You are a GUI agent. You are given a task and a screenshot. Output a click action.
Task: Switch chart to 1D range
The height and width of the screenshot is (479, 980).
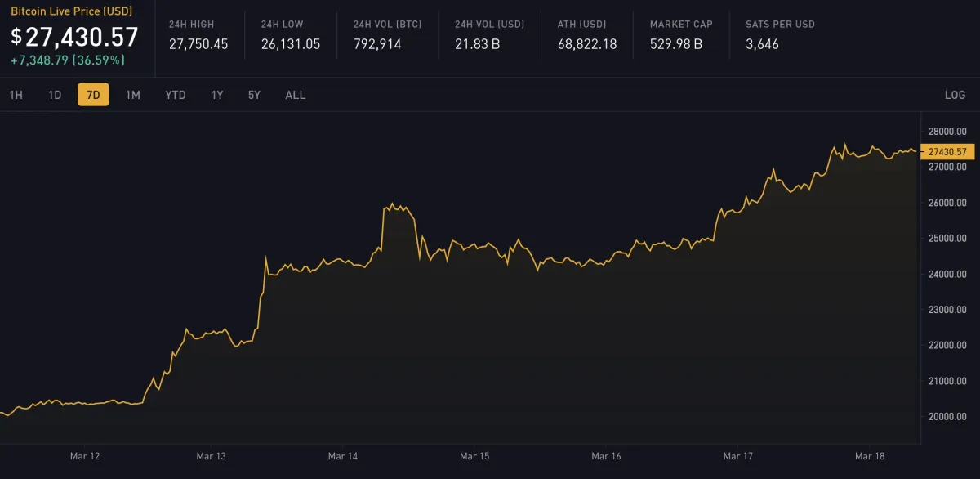coord(55,95)
